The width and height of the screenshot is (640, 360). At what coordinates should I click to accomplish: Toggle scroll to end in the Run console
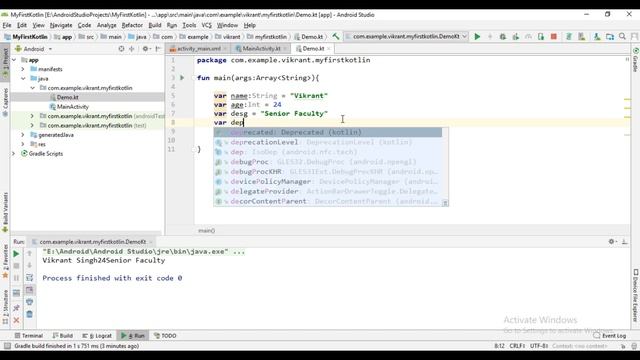pos(29,290)
